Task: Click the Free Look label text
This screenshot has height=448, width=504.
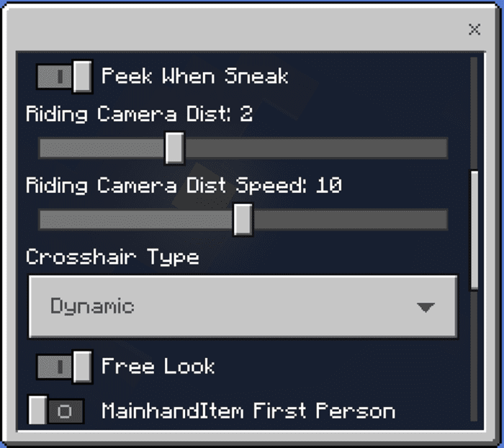Action: pyautogui.click(x=158, y=367)
